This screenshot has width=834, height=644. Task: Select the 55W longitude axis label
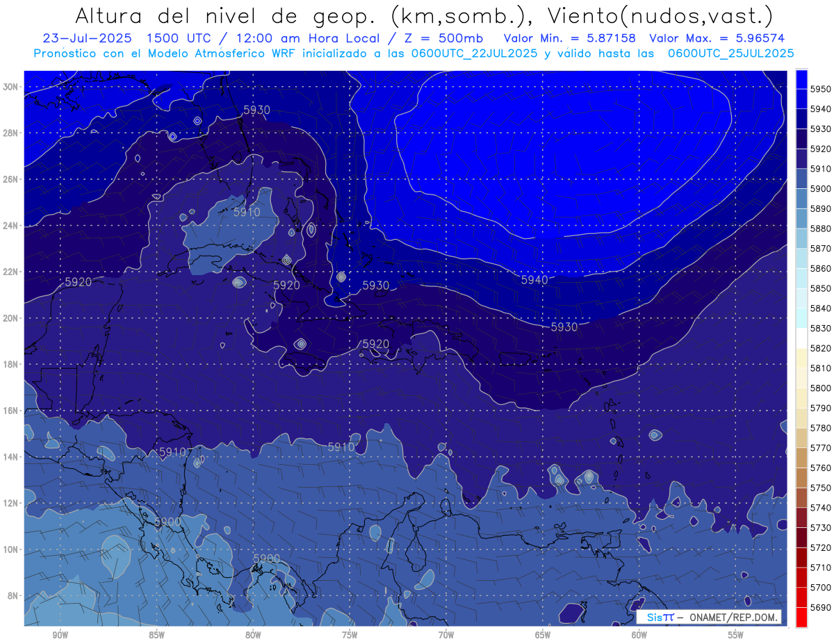click(736, 635)
